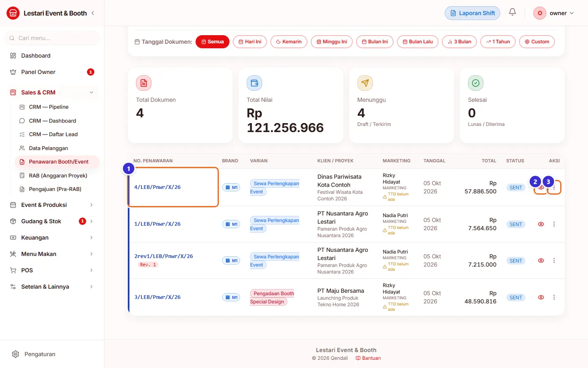
Task: Click the M1 brand badge for 3/LEB/Pnwr/X/26
Action: click(x=231, y=297)
